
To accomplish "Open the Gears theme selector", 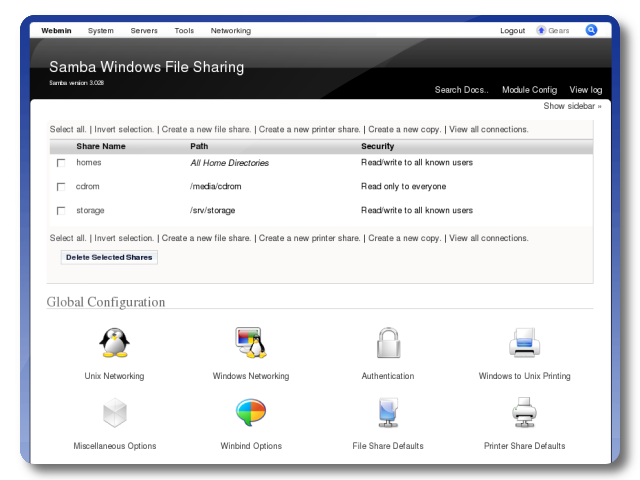I will pos(553,31).
